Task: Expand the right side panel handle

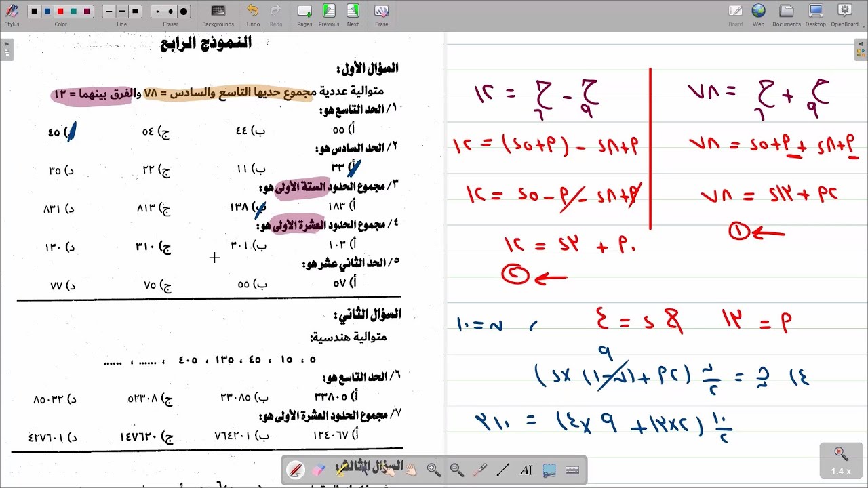Action: click(x=861, y=50)
